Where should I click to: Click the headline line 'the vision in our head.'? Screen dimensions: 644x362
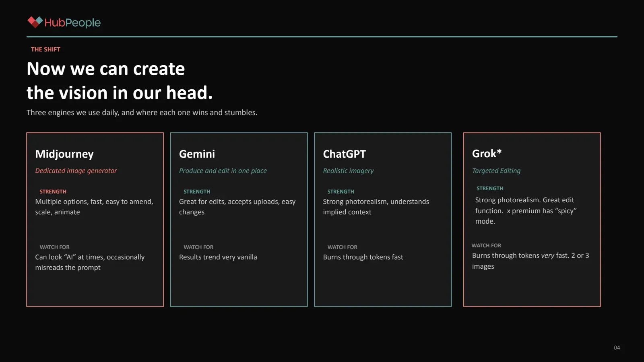coord(120,93)
